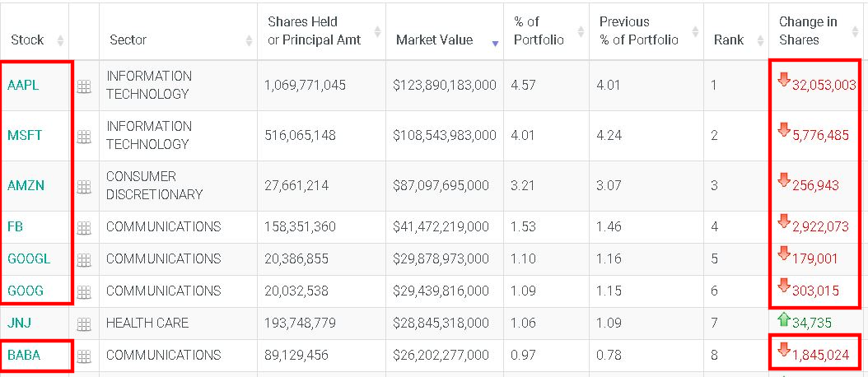
Task: Click the grid icon in GOOG row
Action: coord(84,291)
